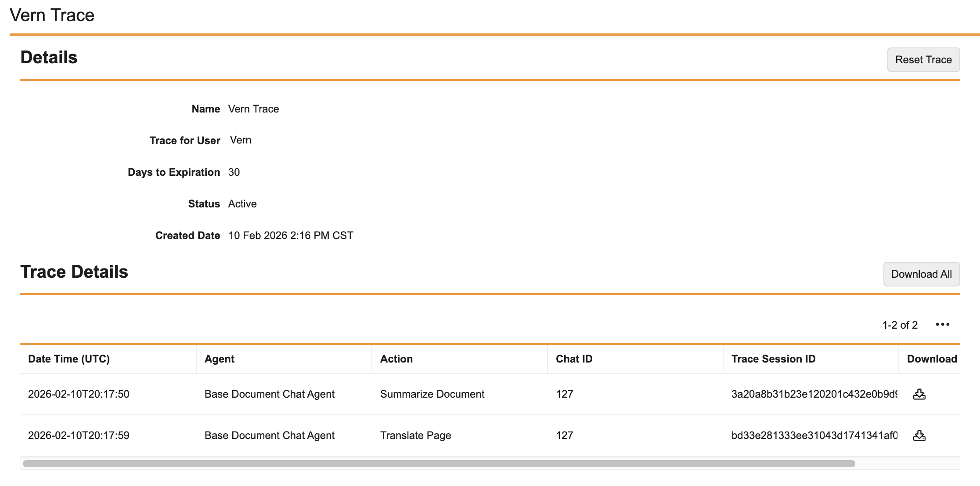
Task: Click the Trace Session ID column header
Action: pos(773,359)
